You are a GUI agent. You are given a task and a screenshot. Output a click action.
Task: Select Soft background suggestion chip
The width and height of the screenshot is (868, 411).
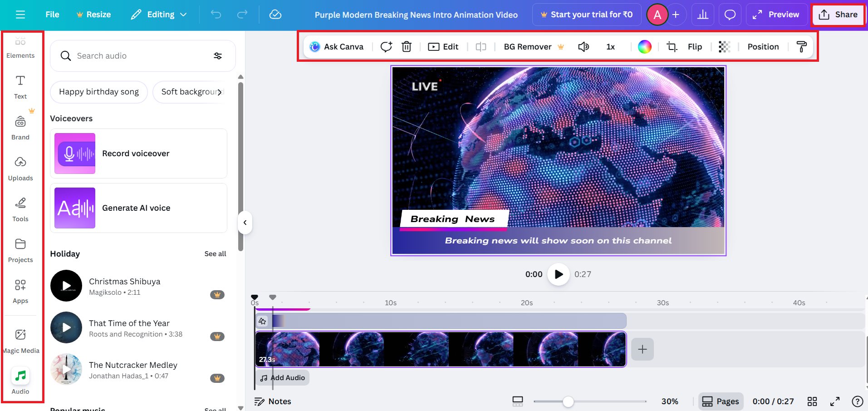[x=189, y=92]
